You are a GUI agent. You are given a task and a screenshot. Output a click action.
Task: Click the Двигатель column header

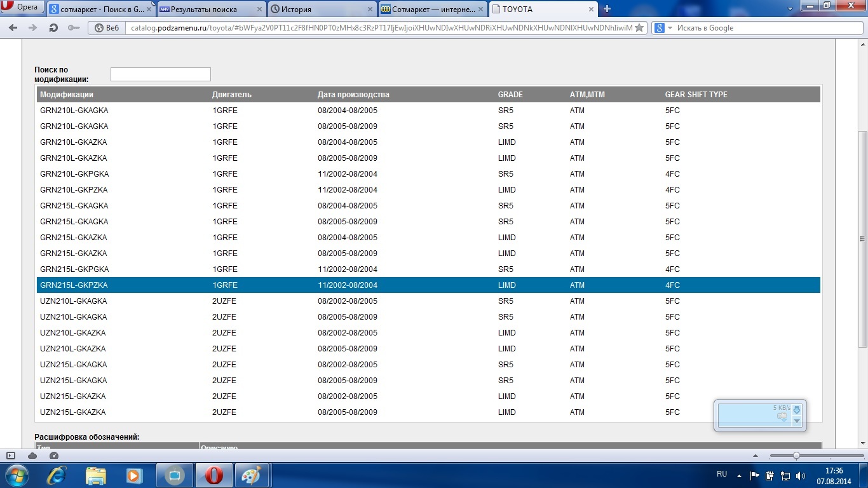232,95
